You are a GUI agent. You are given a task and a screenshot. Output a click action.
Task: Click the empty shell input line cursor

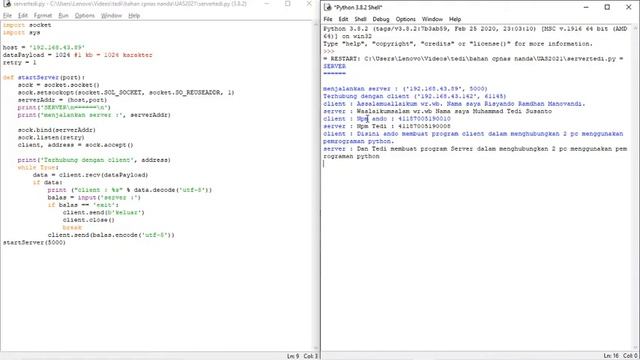coord(324,164)
